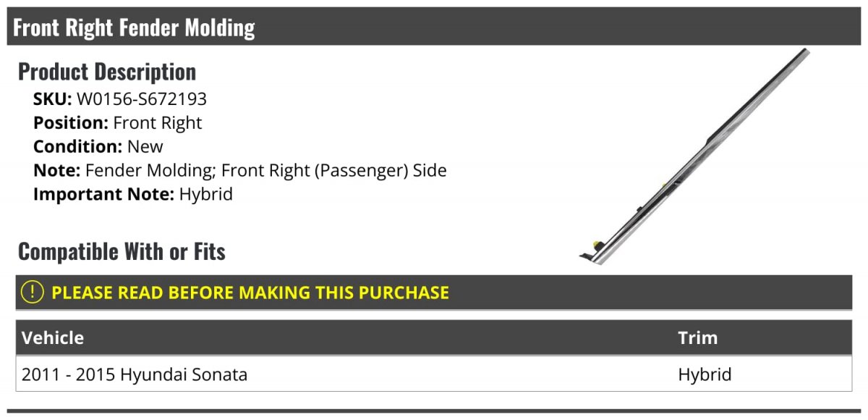Click the PLEASE READ BEFORE MAKING THIS PURCHASE banner
This screenshot has height=420, width=868.
click(x=434, y=293)
